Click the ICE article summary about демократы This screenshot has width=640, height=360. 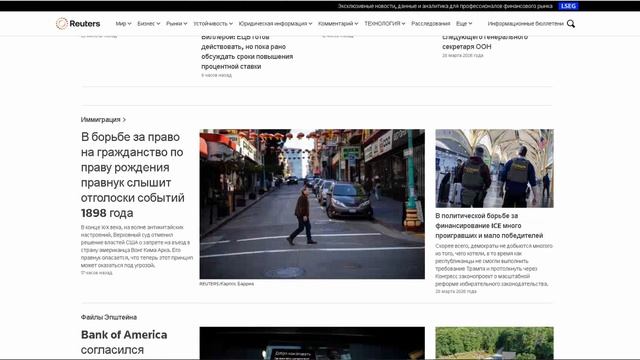494,265
